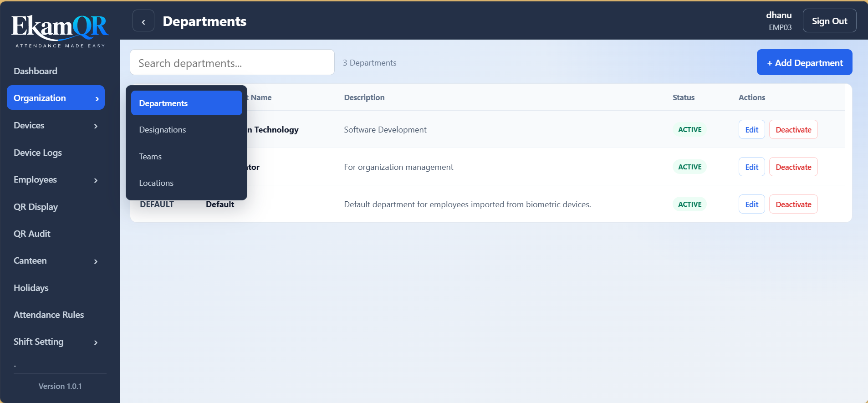This screenshot has height=403, width=868.
Task: Click the Status column header
Action: pyautogui.click(x=684, y=97)
